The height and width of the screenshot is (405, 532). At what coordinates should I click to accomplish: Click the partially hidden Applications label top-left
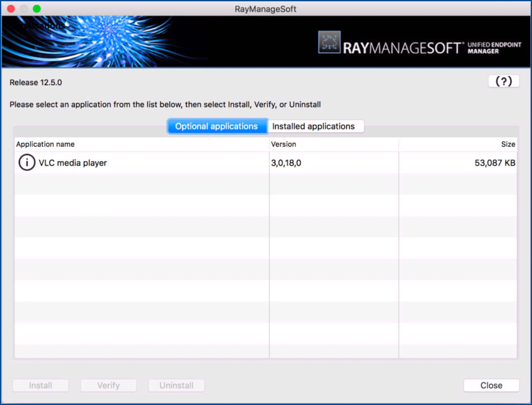(x=46, y=26)
